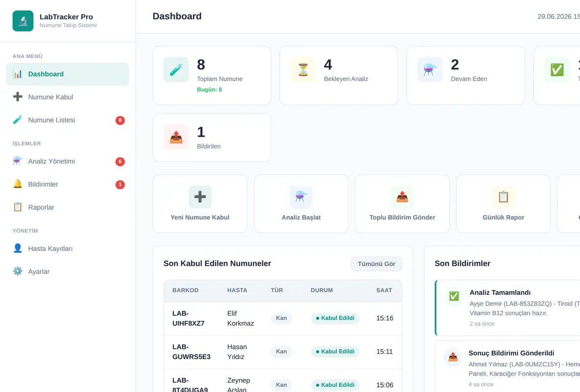
Task: Click patient name Hasan Yıldız
Action: pyautogui.click(x=237, y=352)
